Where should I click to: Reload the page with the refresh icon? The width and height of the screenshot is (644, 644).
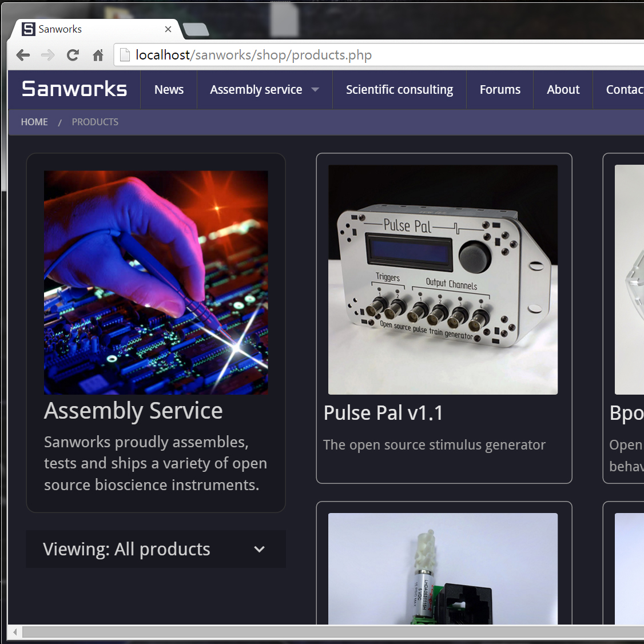[73, 55]
